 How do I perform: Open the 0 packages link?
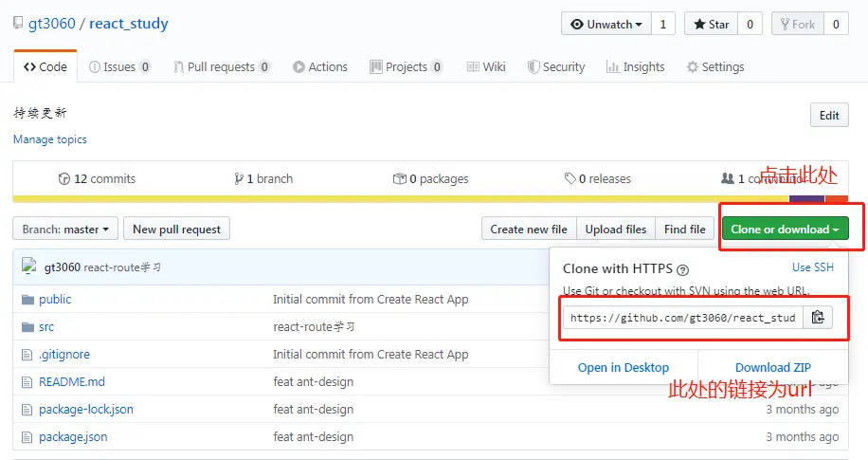[430, 179]
